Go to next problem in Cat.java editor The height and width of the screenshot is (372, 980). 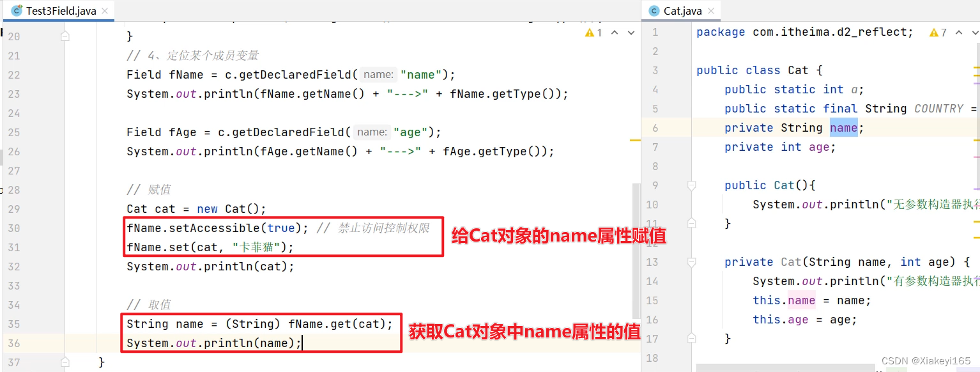click(x=975, y=33)
